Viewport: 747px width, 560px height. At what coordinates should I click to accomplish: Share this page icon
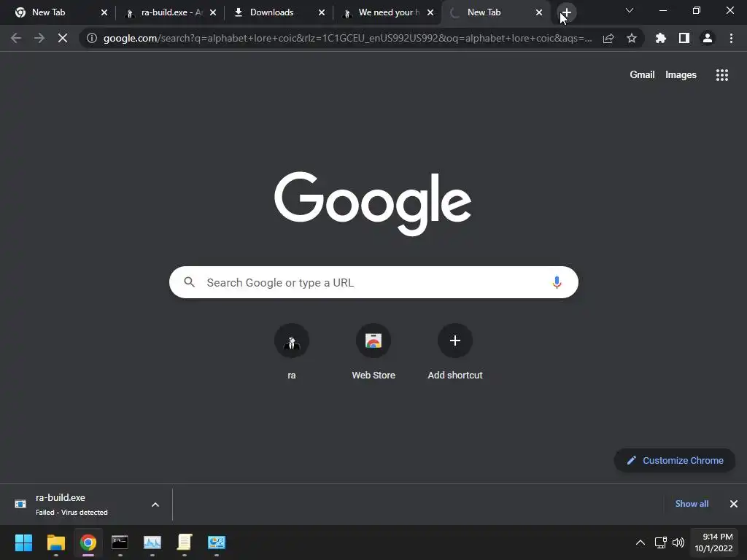(x=608, y=38)
